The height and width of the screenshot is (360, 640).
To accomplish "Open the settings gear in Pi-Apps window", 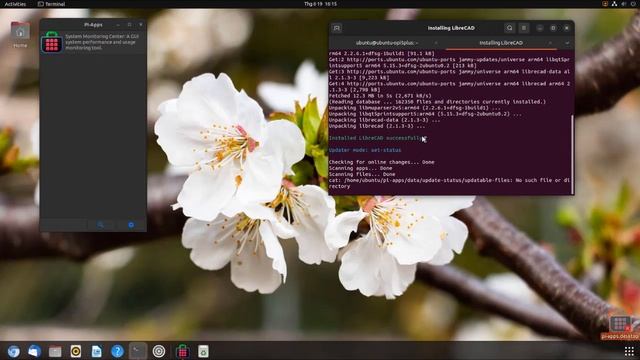I will tap(131, 225).
